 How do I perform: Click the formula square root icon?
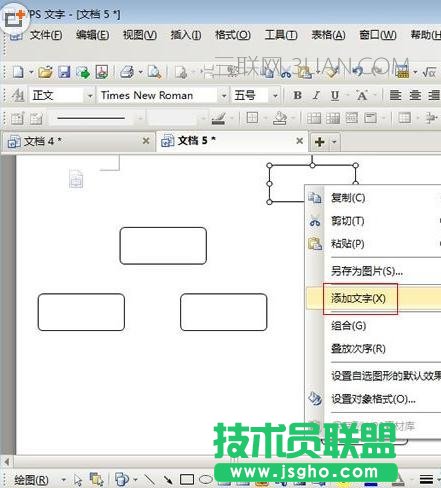coord(429,72)
